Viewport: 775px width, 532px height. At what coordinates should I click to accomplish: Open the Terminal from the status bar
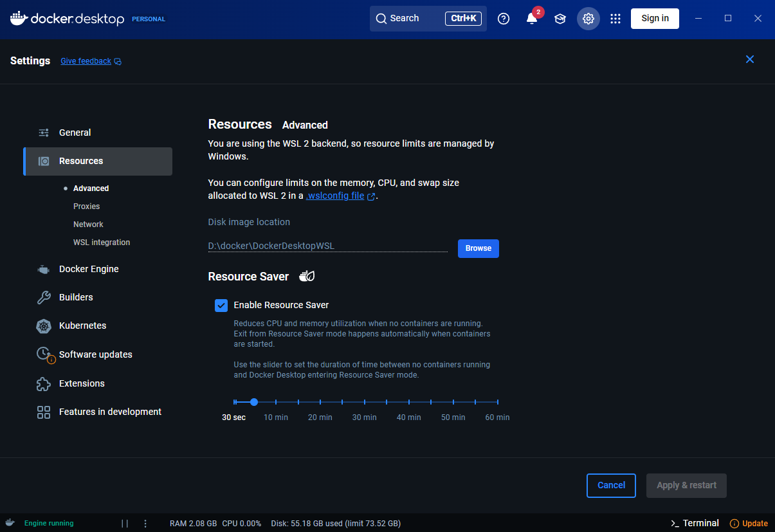coord(695,523)
